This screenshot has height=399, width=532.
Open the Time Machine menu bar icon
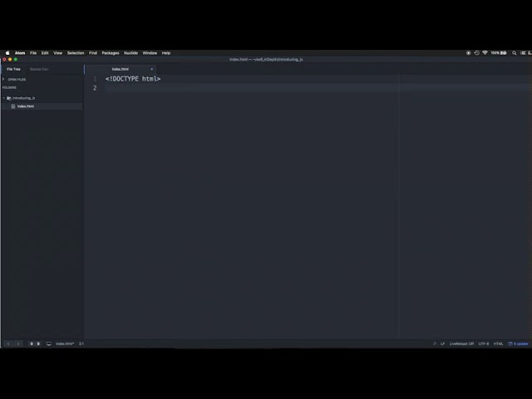[x=476, y=53]
